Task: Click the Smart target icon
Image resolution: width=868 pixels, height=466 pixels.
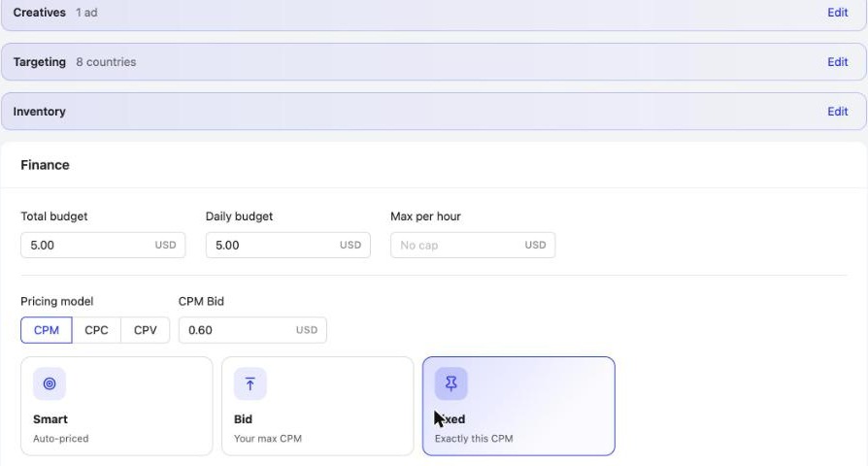Action: click(x=50, y=383)
